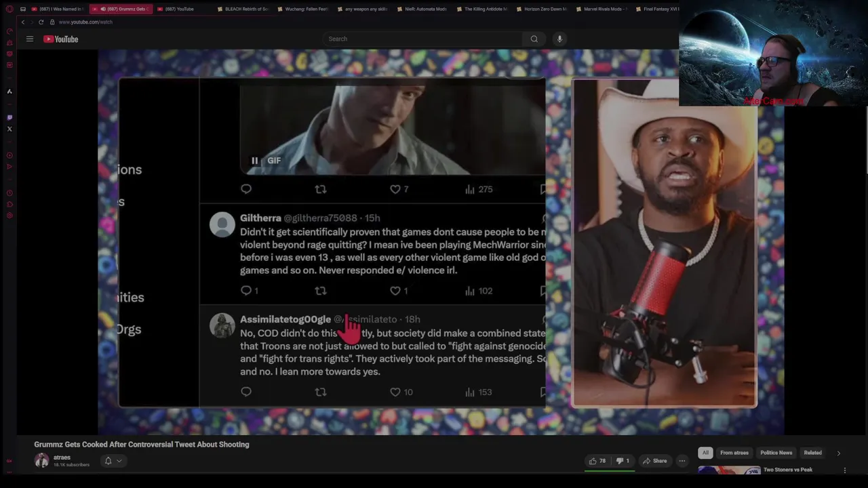View Assimilatetog00gle's tweet 153 views stats
The image size is (868, 488).
pyautogui.click(x=479, y=392)
